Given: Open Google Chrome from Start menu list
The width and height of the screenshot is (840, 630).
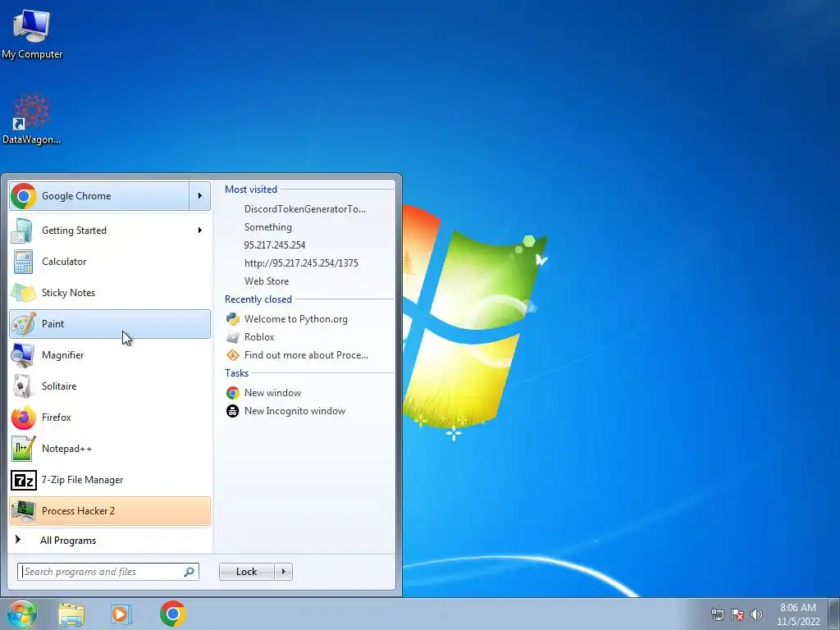Looking at the screenshot, I should point(99,196).
